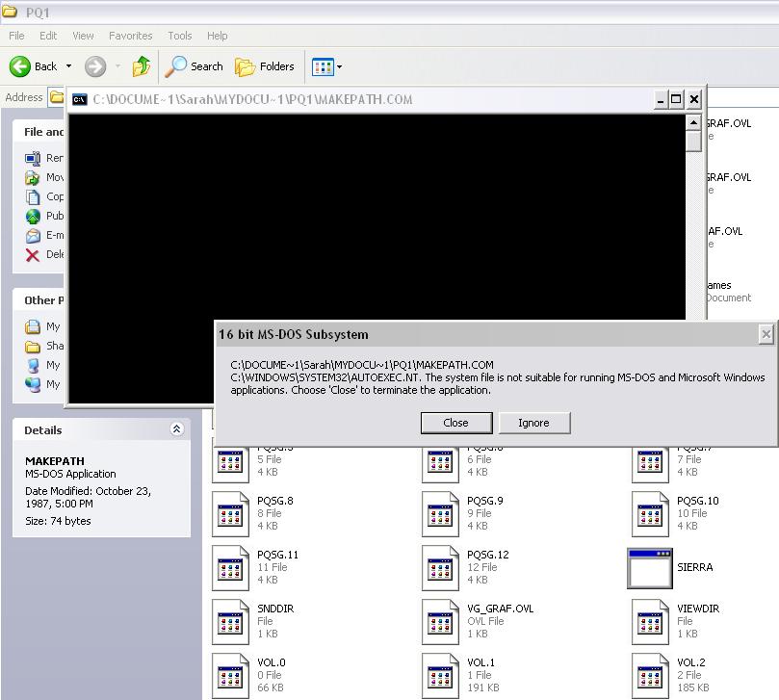Open the Search tool in toolbar
779x700 pixels.
[195, 66]
